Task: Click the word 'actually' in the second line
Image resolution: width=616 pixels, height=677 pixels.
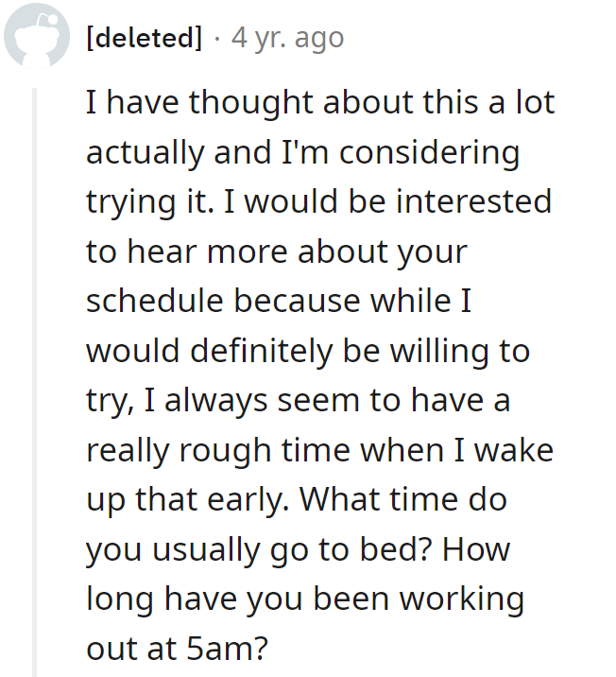Action: 145,153
